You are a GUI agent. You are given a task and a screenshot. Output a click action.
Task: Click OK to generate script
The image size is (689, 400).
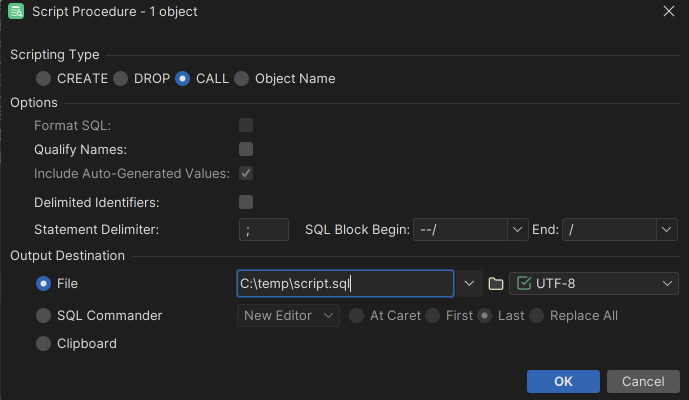563,381
